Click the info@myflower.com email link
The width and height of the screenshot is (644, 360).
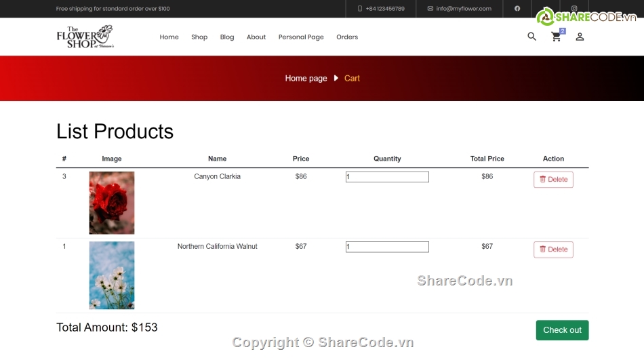pyautogui.click(x=460, y=9)
